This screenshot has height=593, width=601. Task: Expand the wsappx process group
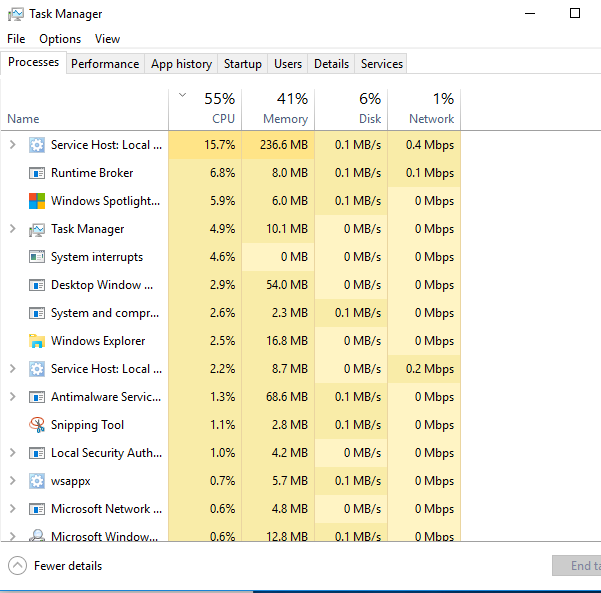tap(12, 480)
